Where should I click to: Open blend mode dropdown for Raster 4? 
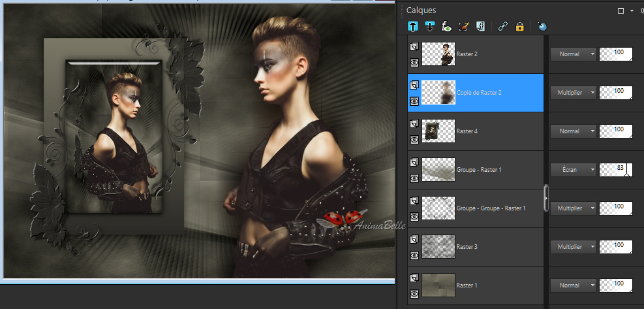(574, 131)
